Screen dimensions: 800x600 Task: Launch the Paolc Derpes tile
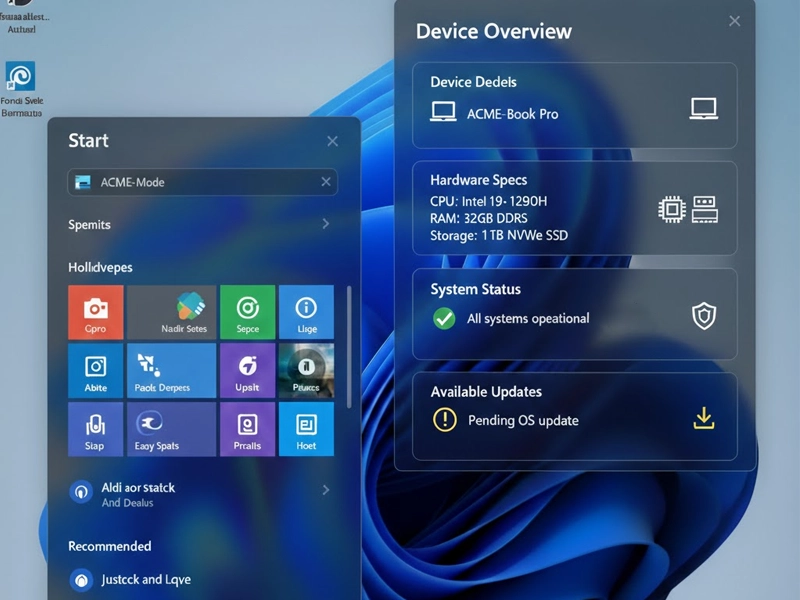click(x=171, y=371)
